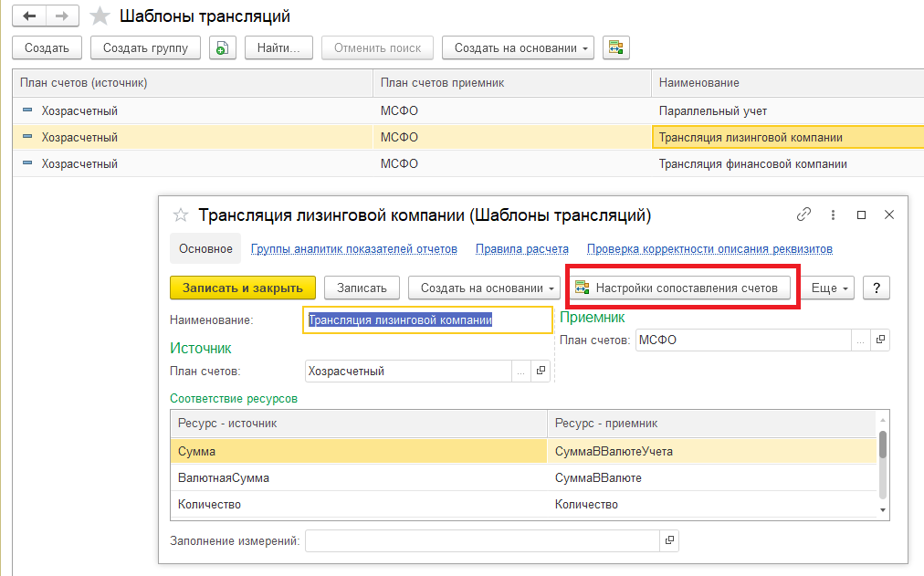Open the ellipsis selector of the receiver План счетов
Screen dimensions: 924x576
[861, 340]
